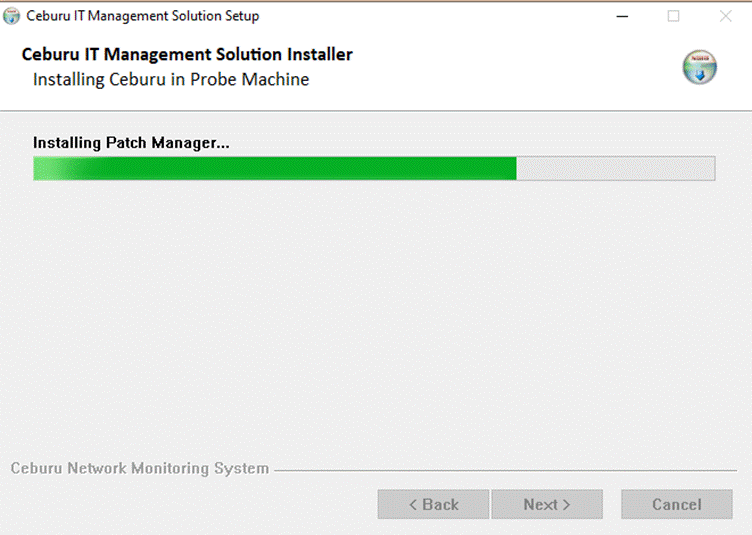
Task: Click the unfilled gray part of progress bar
Action: (616, 168)
